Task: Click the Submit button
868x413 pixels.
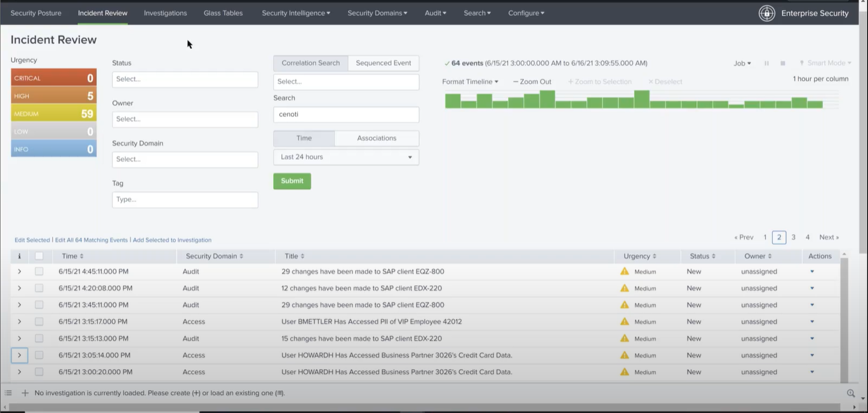Action: tap(292, 181)
